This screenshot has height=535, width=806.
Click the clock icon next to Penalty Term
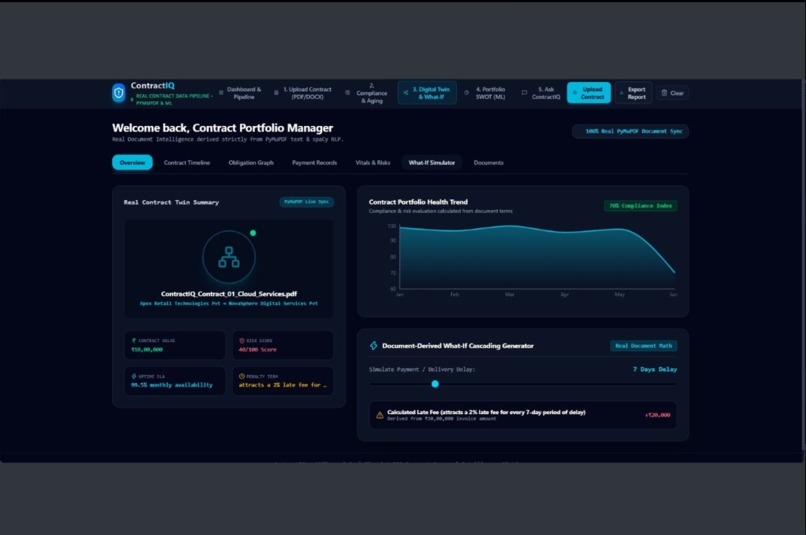coord(242,376)
